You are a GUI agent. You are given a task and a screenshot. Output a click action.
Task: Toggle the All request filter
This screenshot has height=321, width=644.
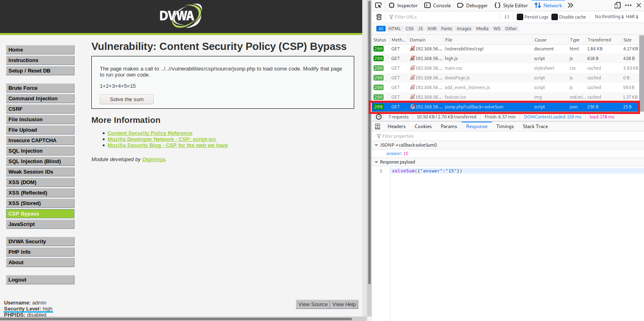pos(381,29)
